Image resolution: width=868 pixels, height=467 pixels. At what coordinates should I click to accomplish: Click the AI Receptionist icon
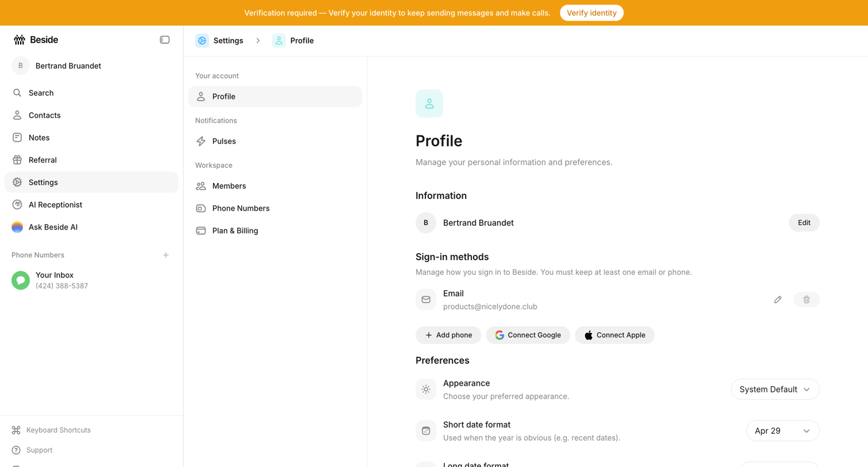[x=17, y=205]
